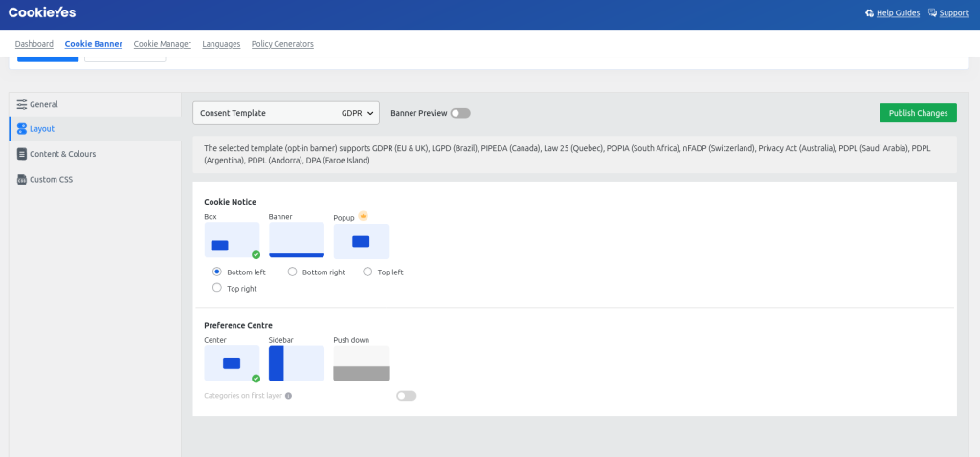
Task: Select the Top left position radio
Action: [367, 272]
